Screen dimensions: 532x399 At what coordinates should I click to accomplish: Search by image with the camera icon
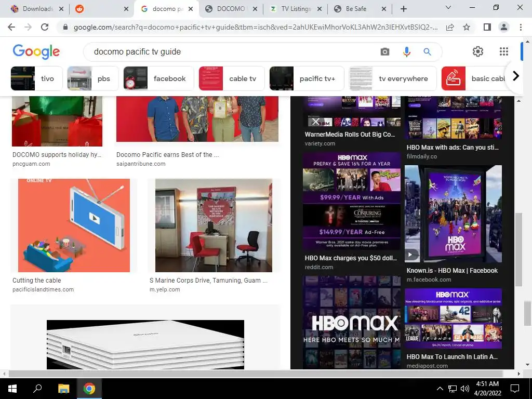tap(385, 51)
